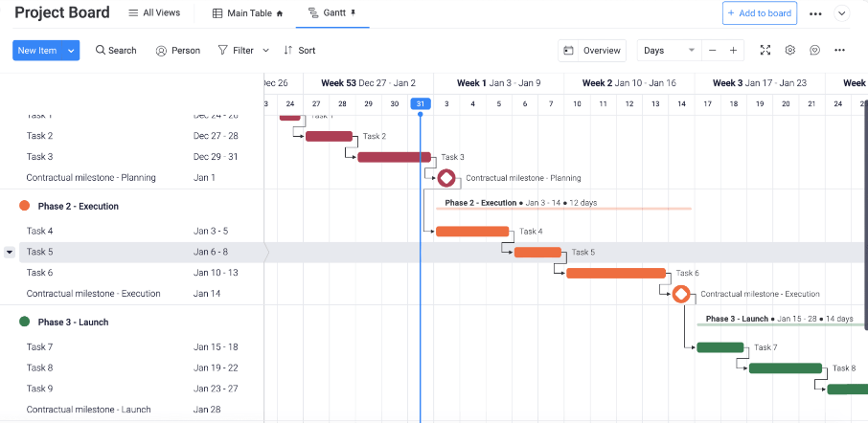
Task: Collapse the header with circled chevron
Action: [842, 13]
